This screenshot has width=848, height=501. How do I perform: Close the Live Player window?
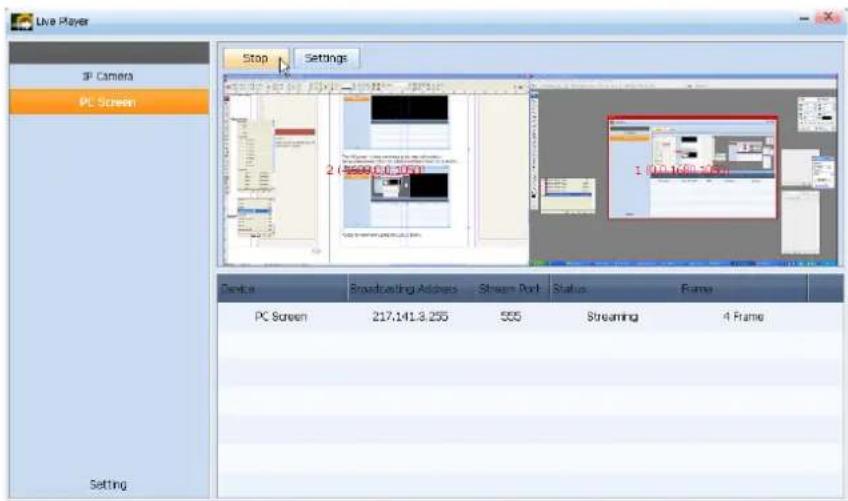click(828, 18)
